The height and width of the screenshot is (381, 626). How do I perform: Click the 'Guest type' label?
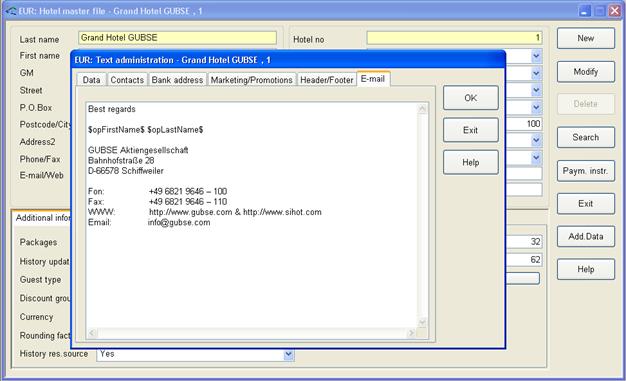pyautogui.click(x=40, y=280)
